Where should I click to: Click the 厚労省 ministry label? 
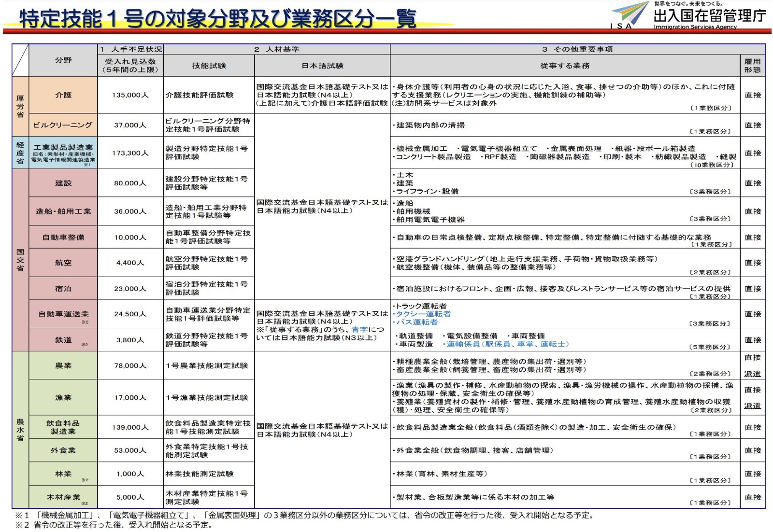pos(20,106)
